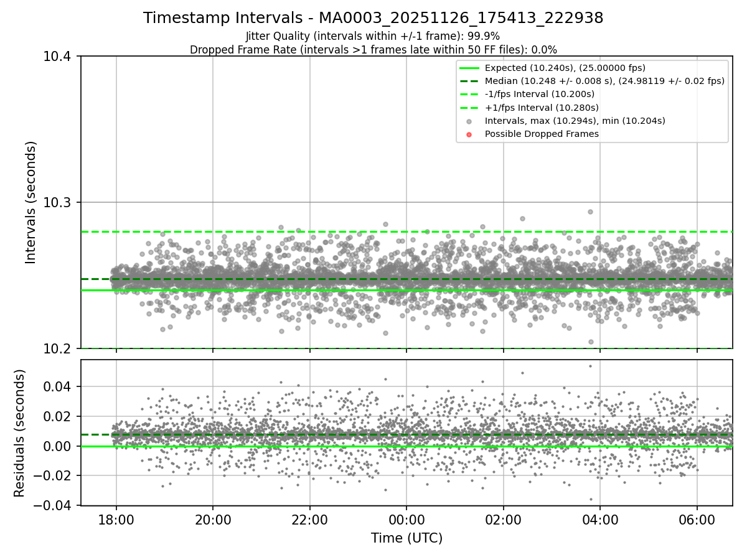Click legend entry 'Intervals, max (10.294s), min (10.204s)'
The image size is (747, 560).
[575, 121]
